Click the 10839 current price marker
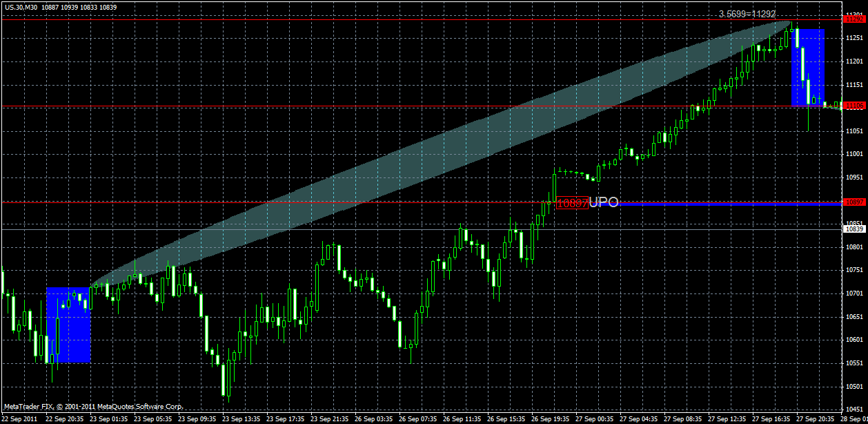Viewport: 868px width, 424px height. point(856,228)
